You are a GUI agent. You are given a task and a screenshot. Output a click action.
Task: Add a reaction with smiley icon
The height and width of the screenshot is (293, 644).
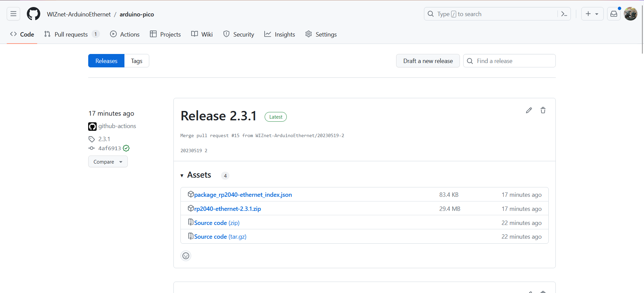(x=186, y=256)
